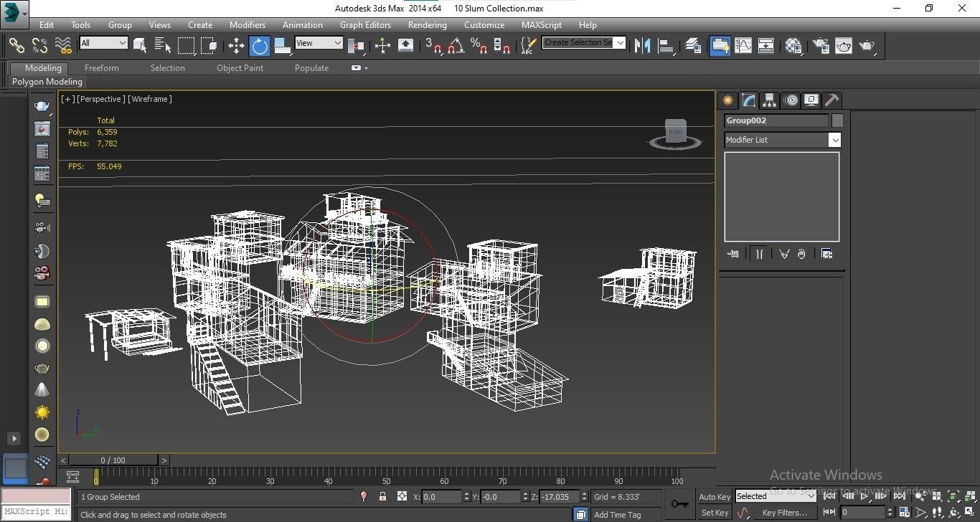Toggle the Graphite Modeling ribbon icon
980x522 pixels.
[720, 45]
